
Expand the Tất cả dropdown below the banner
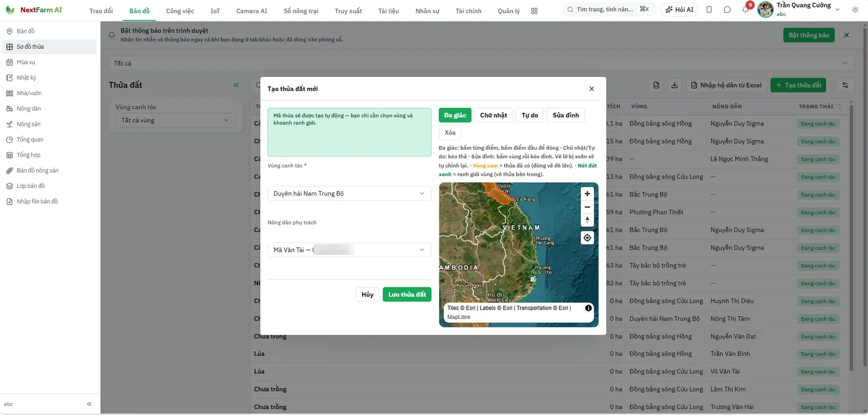pyautogui.click(x=481, y=63)
